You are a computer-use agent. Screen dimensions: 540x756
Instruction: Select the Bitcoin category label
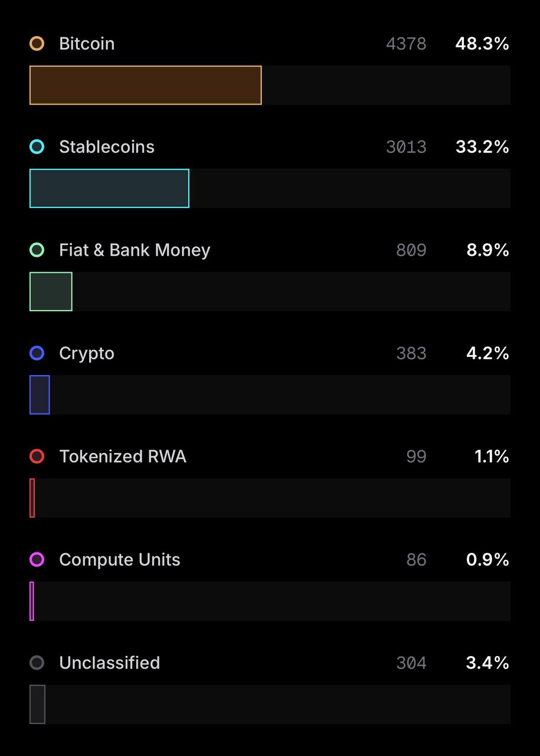(x=87, y=44)
